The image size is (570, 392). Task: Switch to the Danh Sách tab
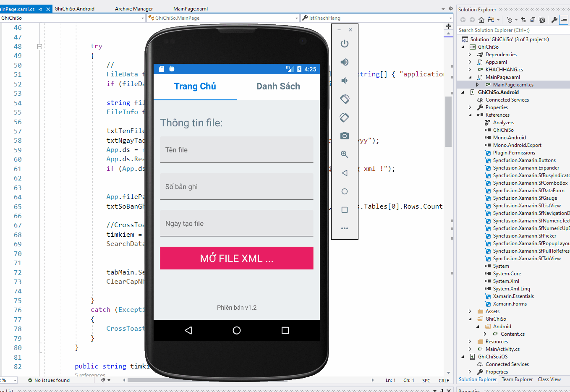(278, 86)
